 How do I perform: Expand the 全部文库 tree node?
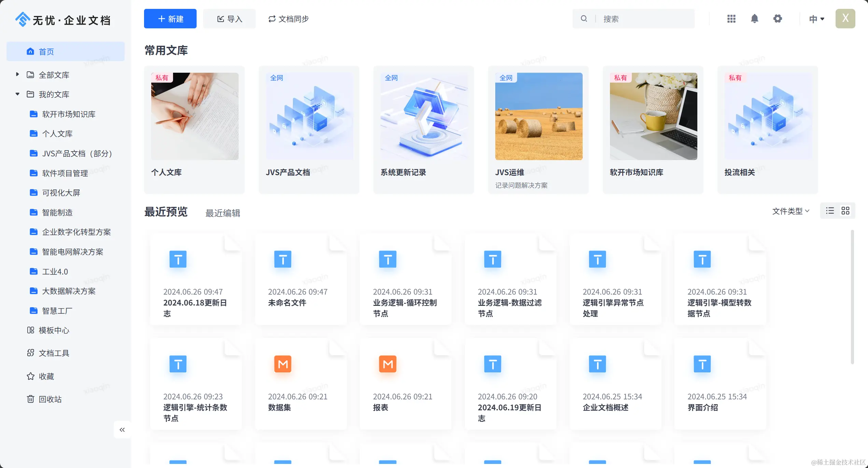tap(17, 74)
